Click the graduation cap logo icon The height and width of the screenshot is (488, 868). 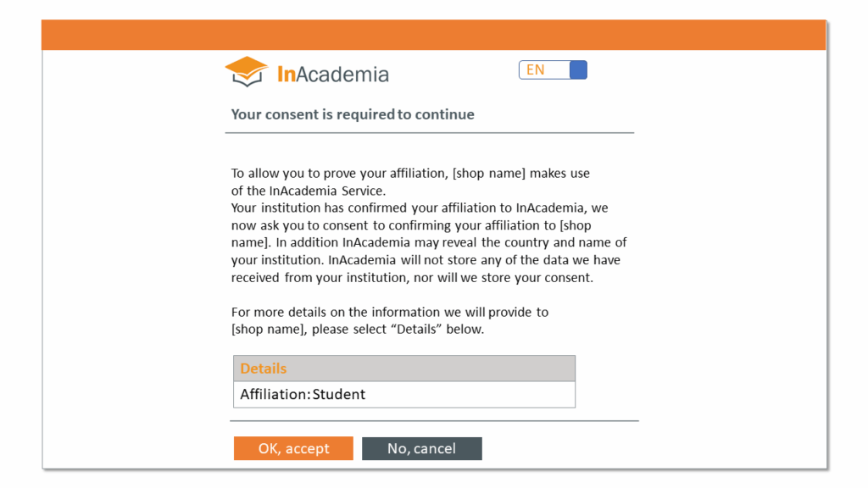coord(247,71)
